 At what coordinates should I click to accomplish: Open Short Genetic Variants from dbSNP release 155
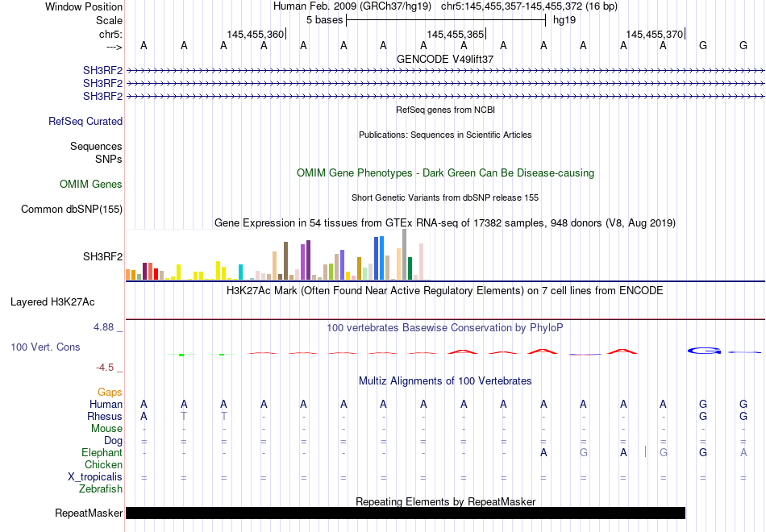[x=445, y=197]
